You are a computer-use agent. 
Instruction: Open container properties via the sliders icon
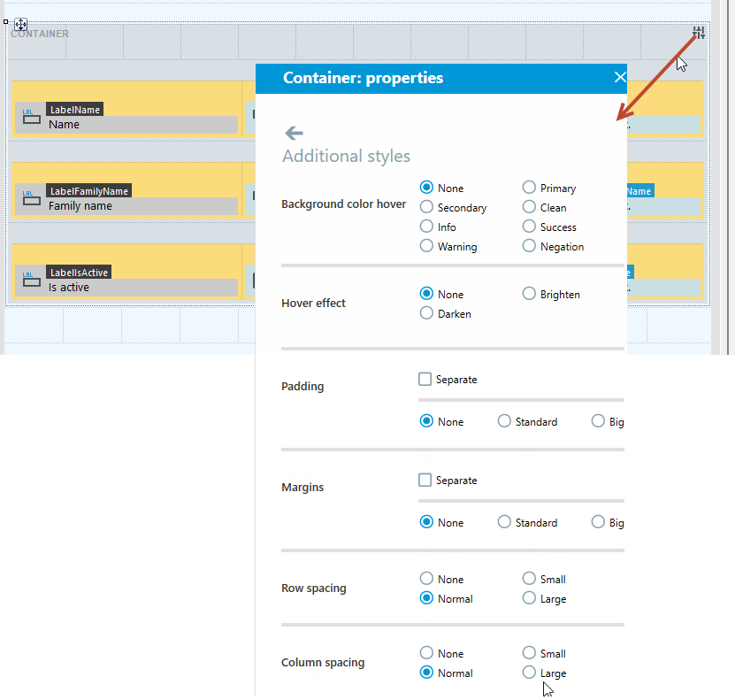click(699, 33)
